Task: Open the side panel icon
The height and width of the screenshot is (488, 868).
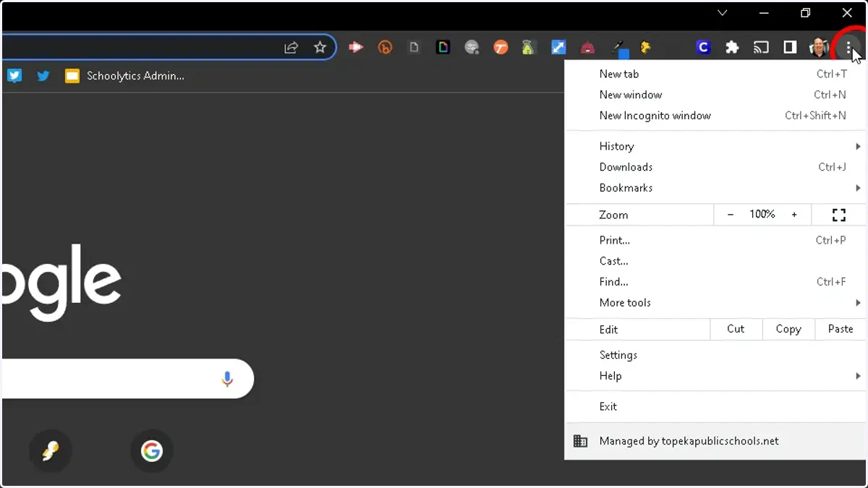Action: tap(790, 48)
